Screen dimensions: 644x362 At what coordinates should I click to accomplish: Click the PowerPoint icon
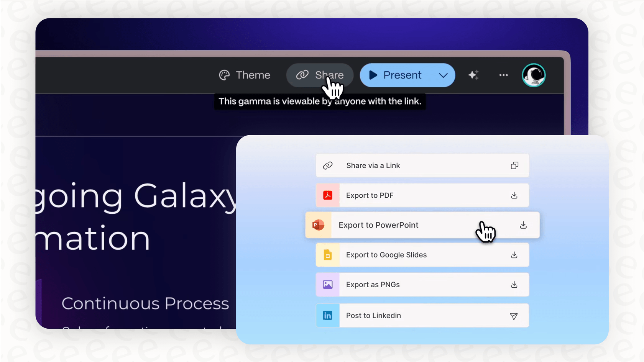(319, 225)
